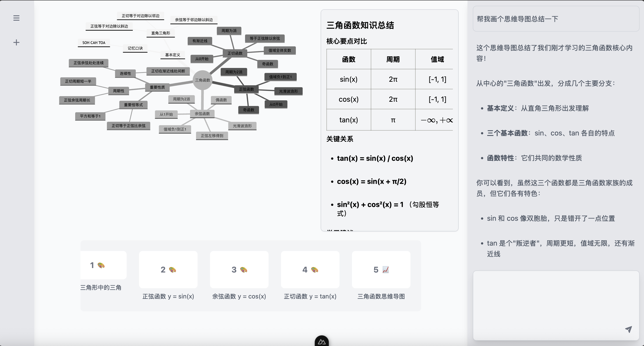
Task: Click the '三角函数知识总结' panel heading
Action: tap(361, 25)
